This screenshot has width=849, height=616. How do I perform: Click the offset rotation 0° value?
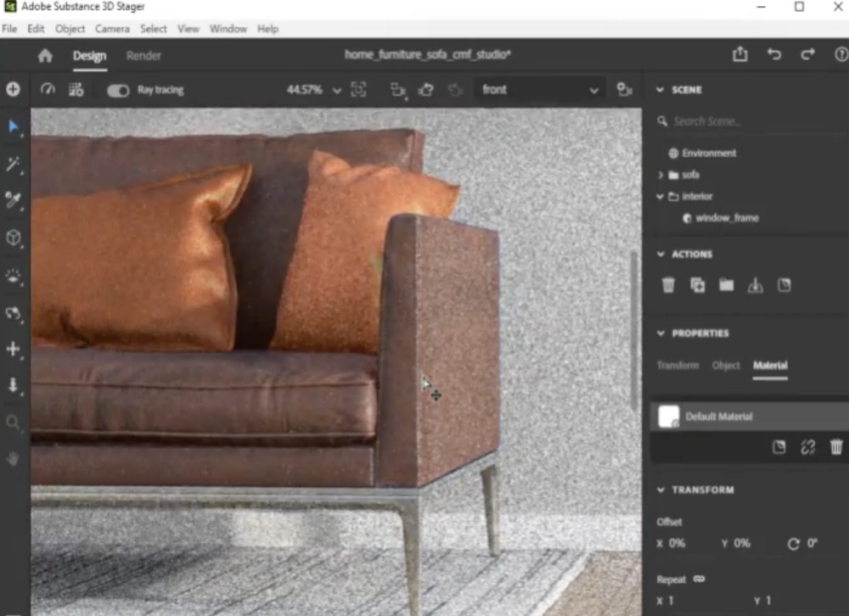tap(812, 543)
